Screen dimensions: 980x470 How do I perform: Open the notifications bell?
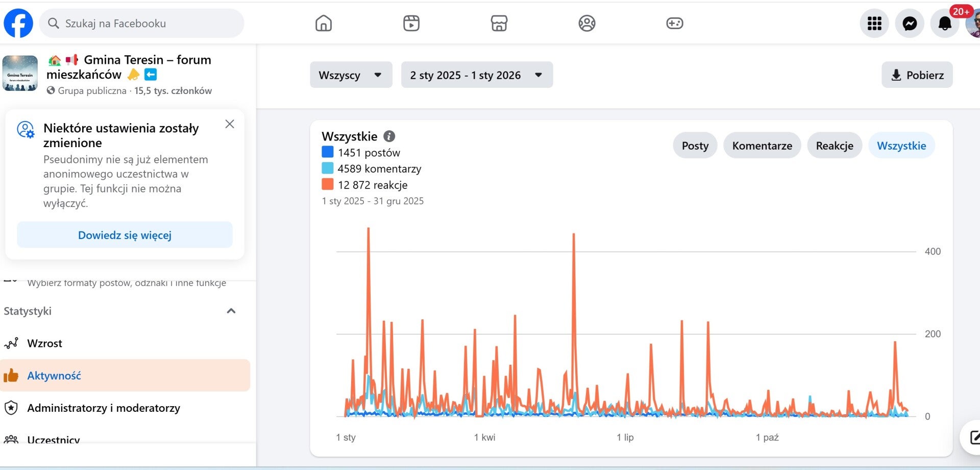[945, 24]
